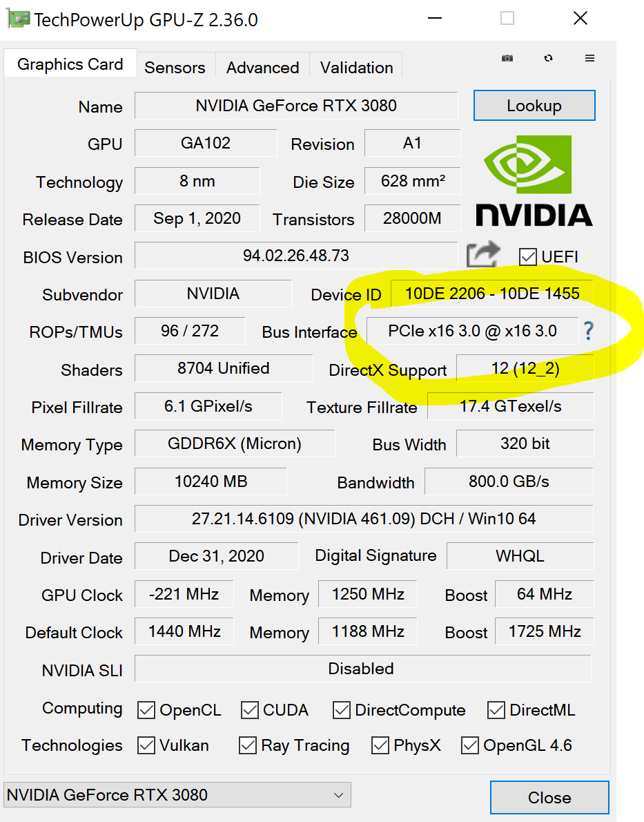Click the Bandwidth field 800.0 GB/s
This screenshot has width=644, height=822.
pyautogui.click(x=509, y=481)
